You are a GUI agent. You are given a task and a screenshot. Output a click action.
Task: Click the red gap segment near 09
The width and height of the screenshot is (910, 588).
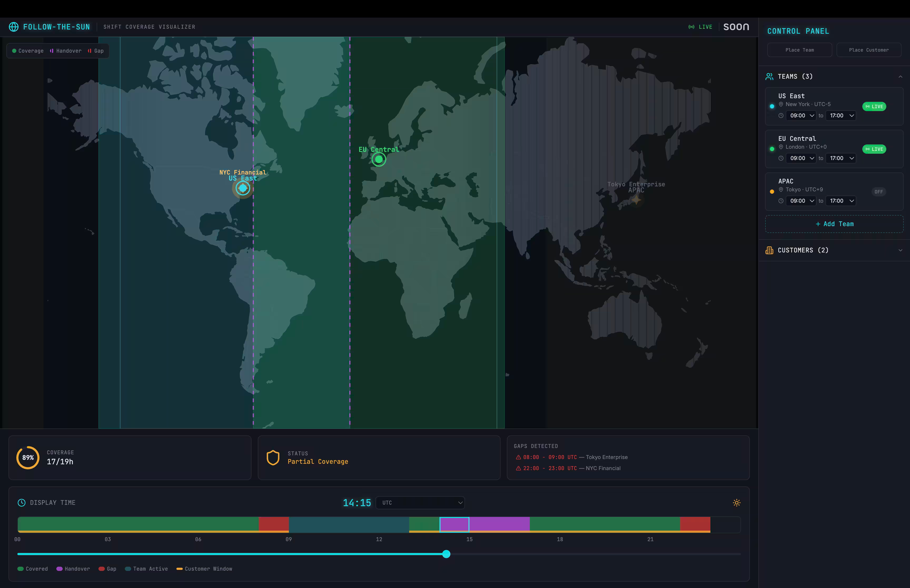tap(273, 524)
